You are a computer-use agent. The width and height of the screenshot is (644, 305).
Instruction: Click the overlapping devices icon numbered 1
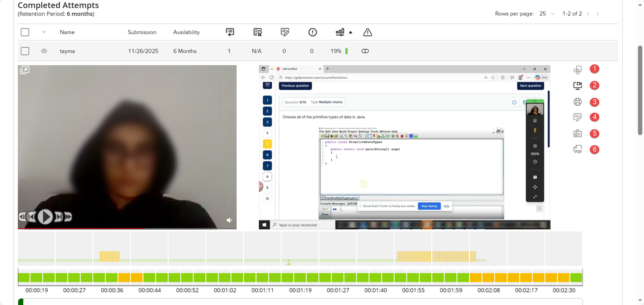coord(578,70)
